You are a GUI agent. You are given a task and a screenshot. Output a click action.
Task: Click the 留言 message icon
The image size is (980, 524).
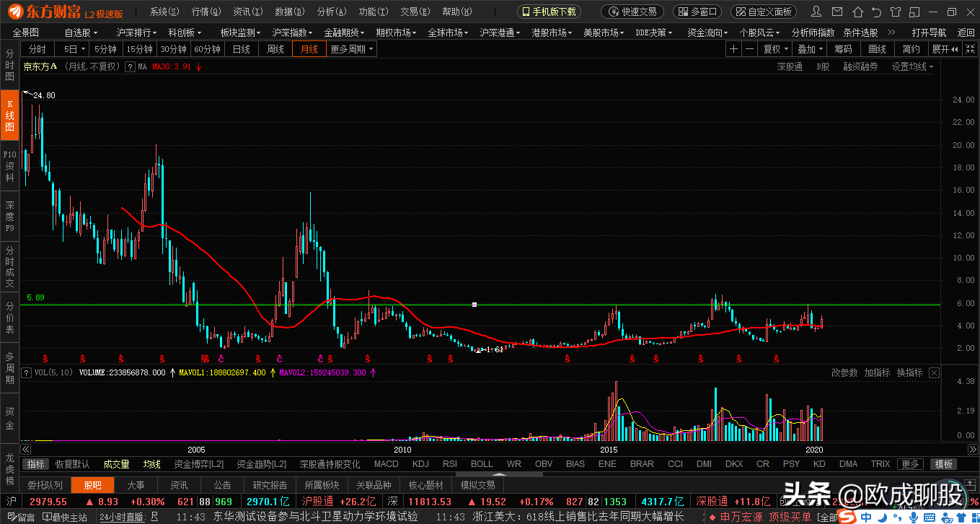coord(20,518)
